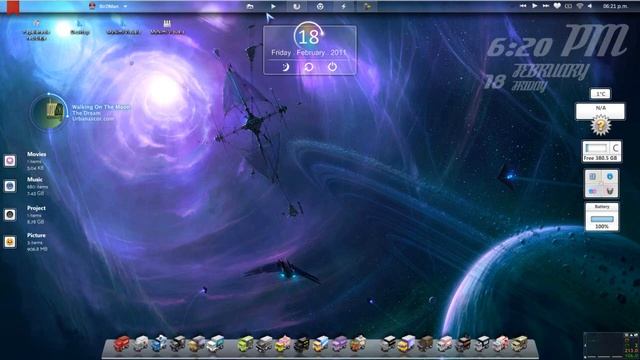Click the last olive-yellow truck icon in dock

pos(519,344)
